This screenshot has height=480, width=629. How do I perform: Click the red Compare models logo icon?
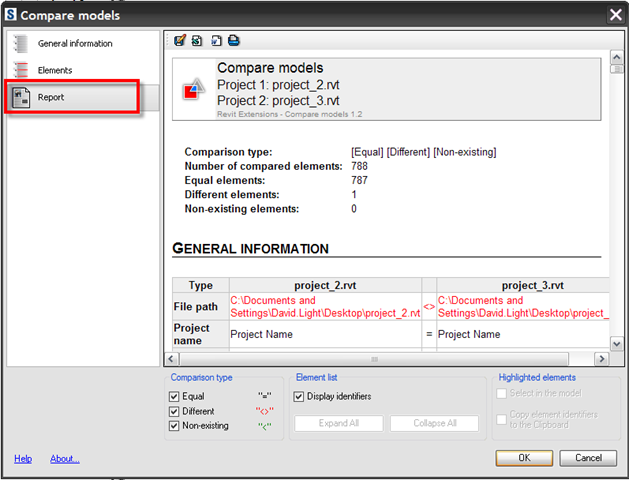click(x=194, y=89)
